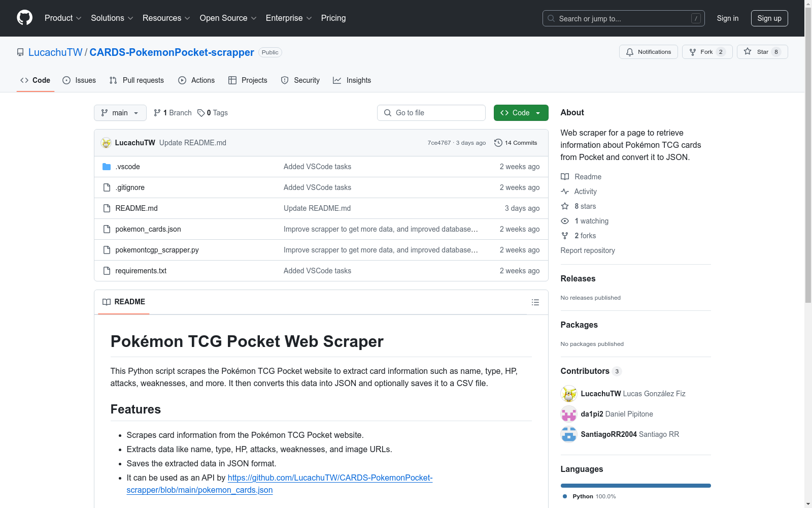Switch to the Pull requests tab
The height and width of the screenshot is (508, 812).
coord(137,80)
